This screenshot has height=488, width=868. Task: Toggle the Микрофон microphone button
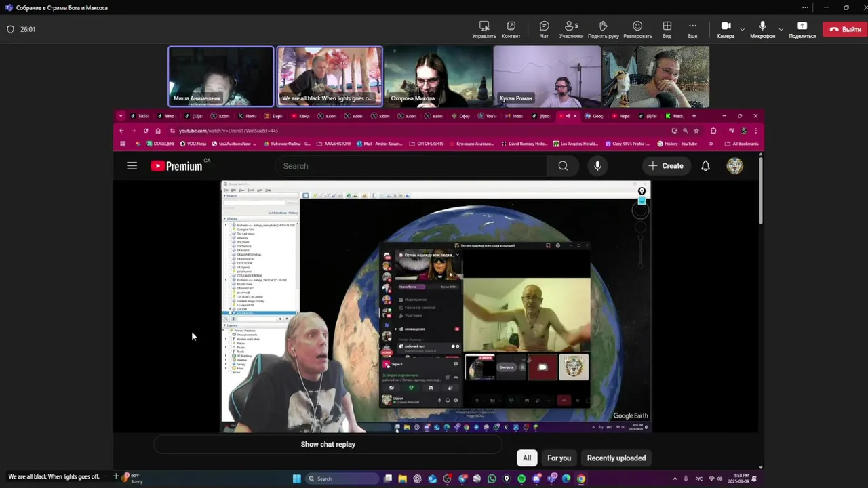(x=762, y=29)
